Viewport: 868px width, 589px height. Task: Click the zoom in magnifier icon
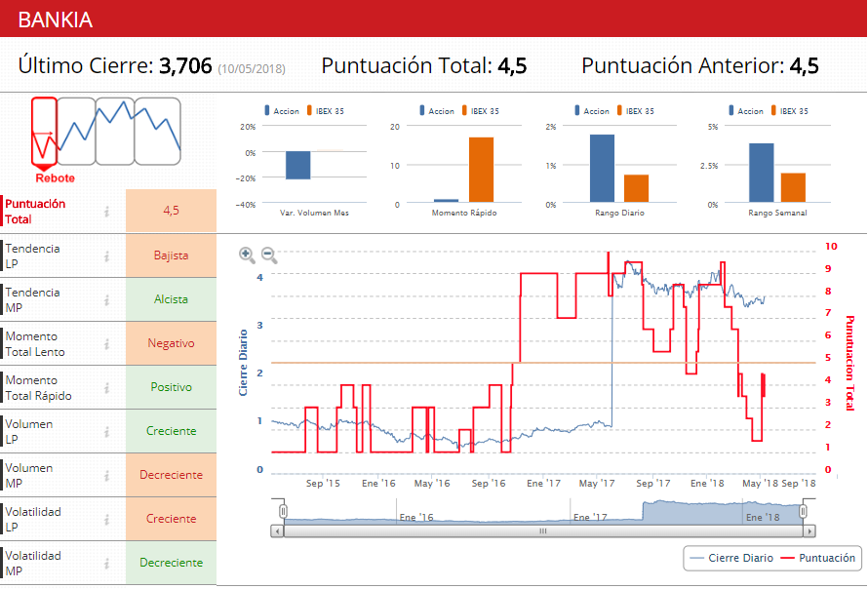pyautogui.click(x=247, y=255)
